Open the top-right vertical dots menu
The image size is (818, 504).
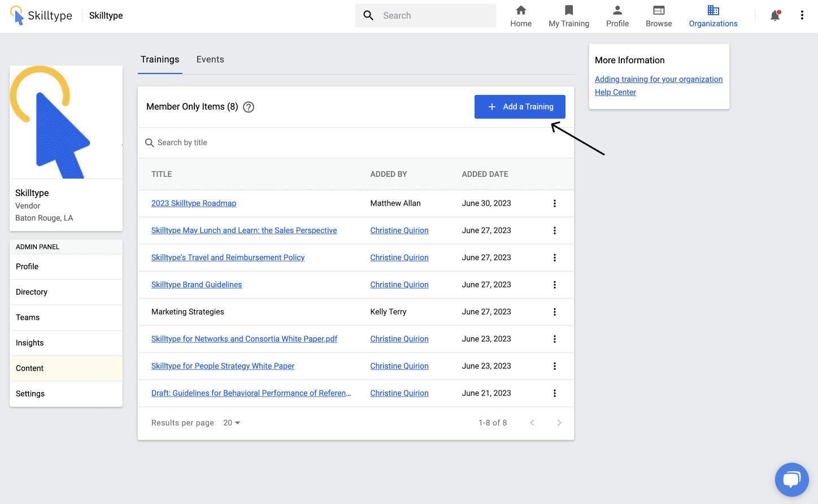pos(802,15)
